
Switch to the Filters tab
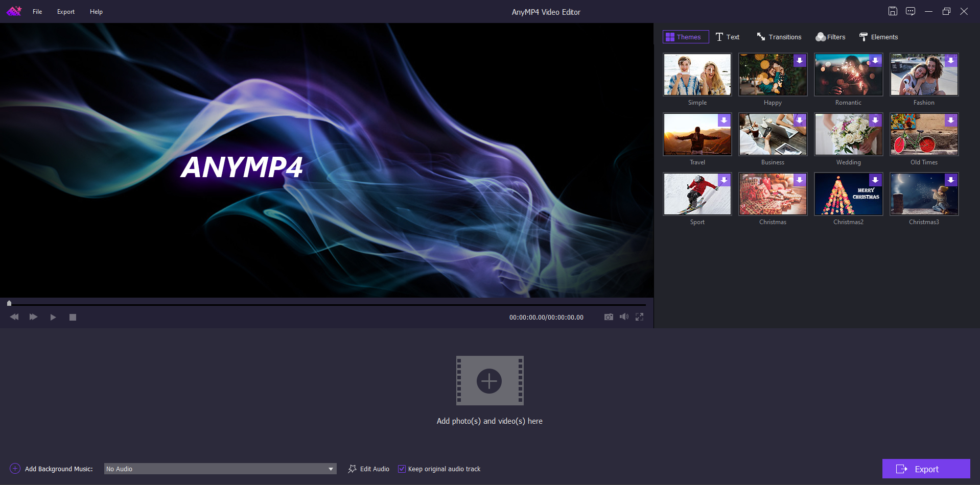tap(831, 37)
